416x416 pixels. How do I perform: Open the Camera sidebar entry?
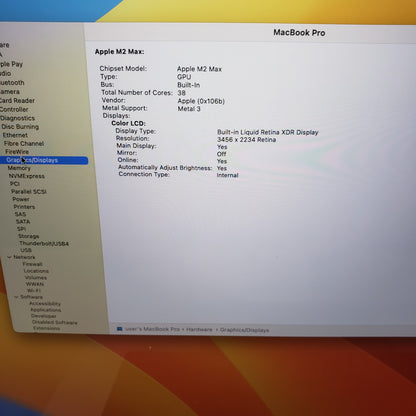(10, 91)
